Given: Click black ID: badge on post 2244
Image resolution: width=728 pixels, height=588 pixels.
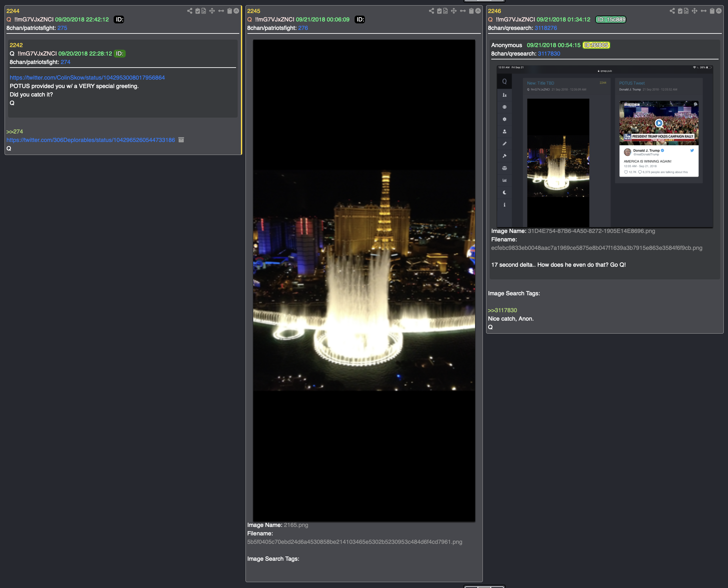Looking at the screenshot, I should [x=119, y=19].
